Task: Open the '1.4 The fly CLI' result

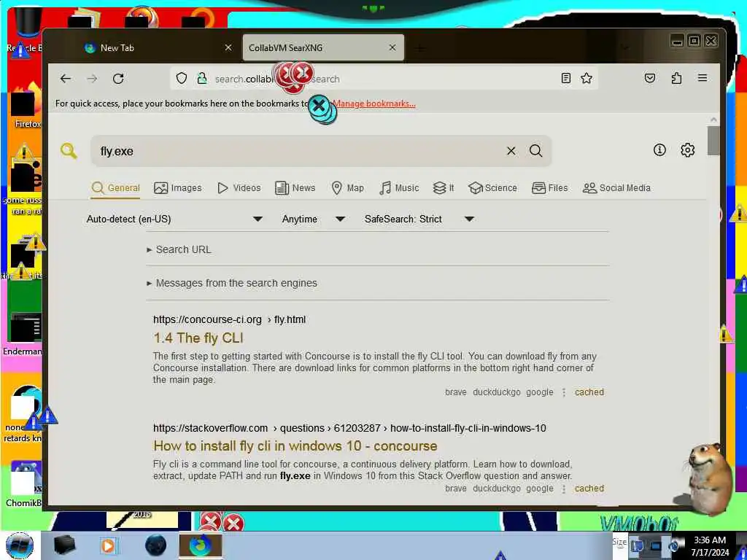Action: [198, 338]
